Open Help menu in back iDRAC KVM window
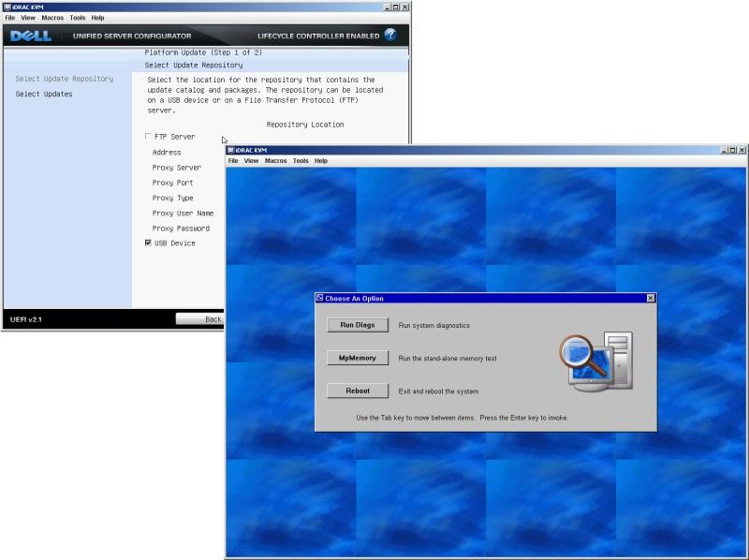The height and width of the screenshot is (560, 749). click(x=97, y=18)
